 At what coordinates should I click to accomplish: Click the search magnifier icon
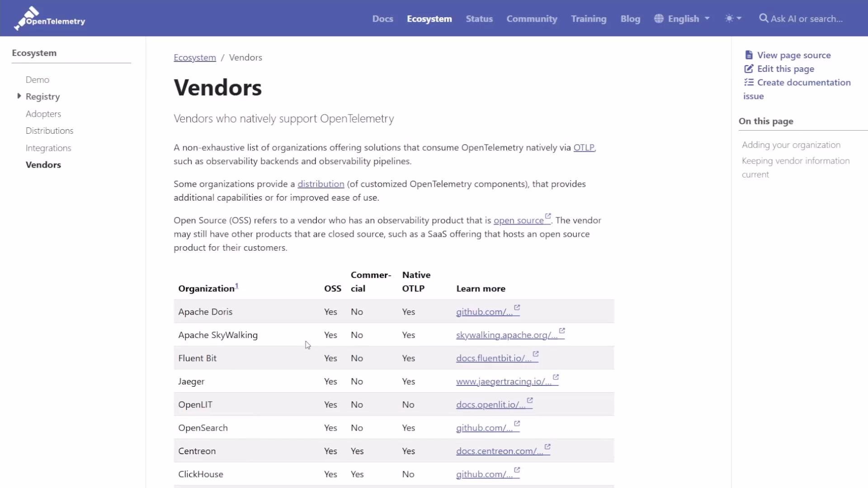[x=764, y=18]
